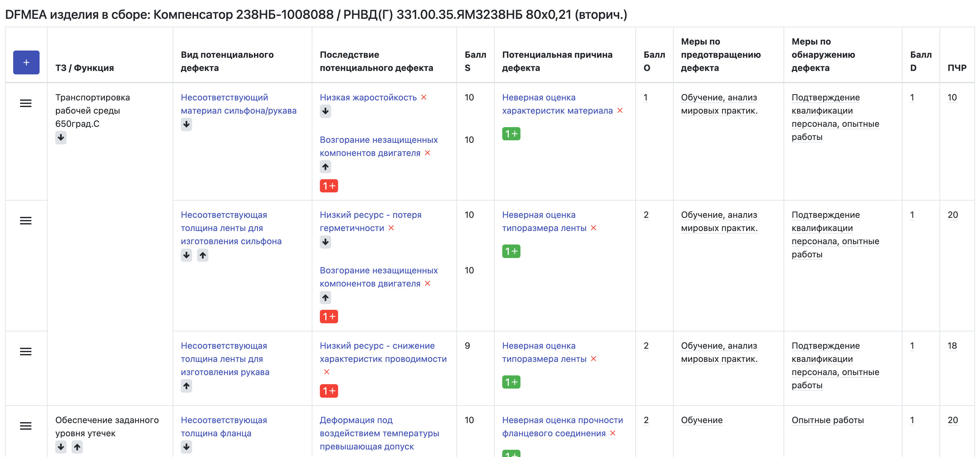The image size is (980, 457).
Task: Open 'Низкая жаростойкость' link
Action: (368, 97)
